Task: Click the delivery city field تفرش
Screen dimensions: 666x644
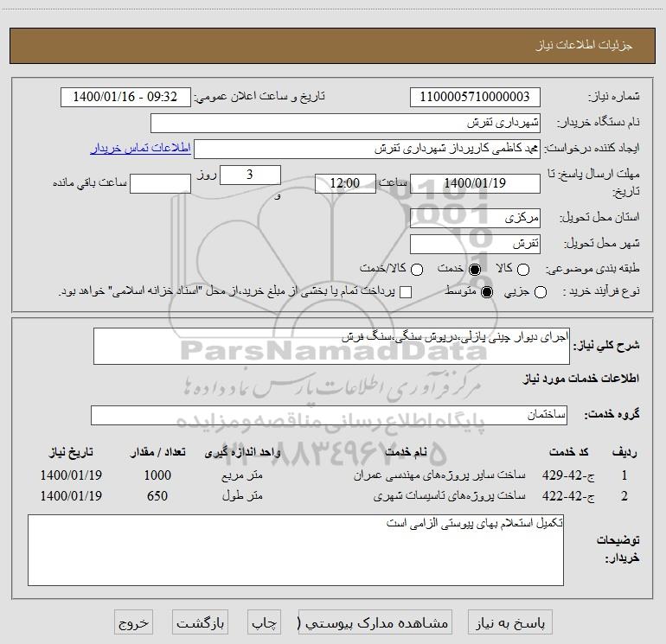Action: 475,244
